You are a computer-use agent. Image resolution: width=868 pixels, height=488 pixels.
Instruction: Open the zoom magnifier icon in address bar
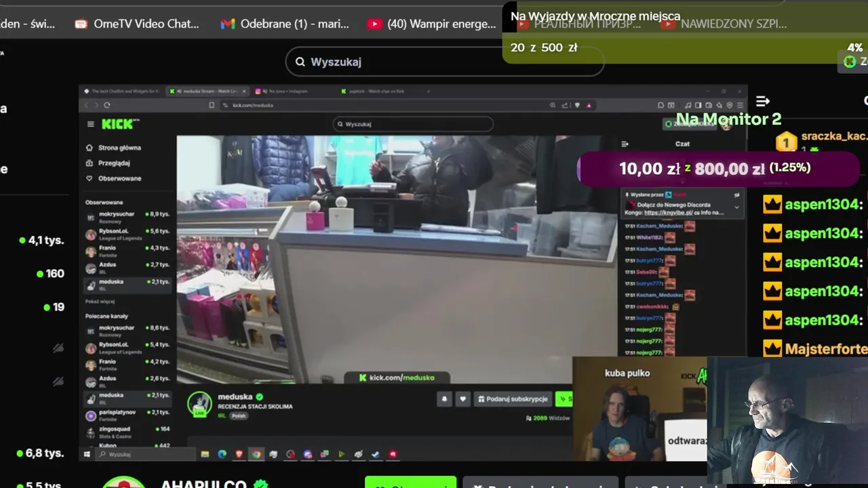coord(553,105)
